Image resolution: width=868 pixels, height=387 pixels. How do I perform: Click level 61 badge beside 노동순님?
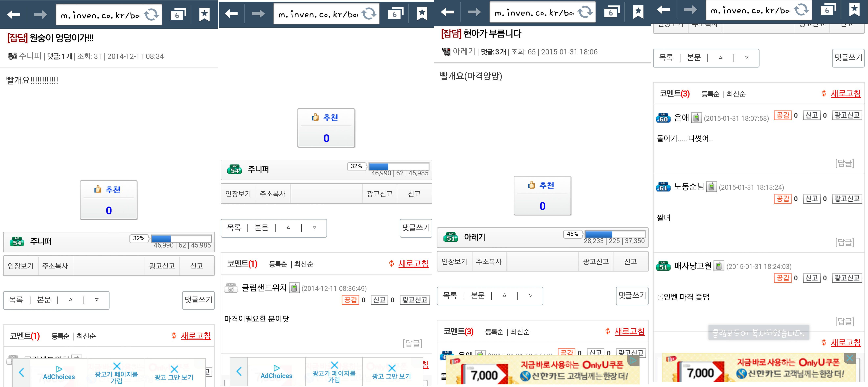pos(663,187)
